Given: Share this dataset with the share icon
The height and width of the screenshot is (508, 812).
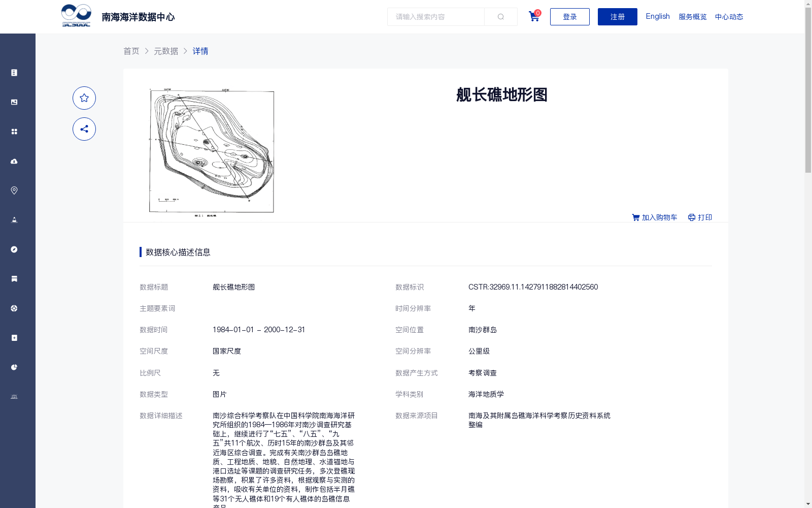Looking at the screenshot, I should [x=84, y=129].
